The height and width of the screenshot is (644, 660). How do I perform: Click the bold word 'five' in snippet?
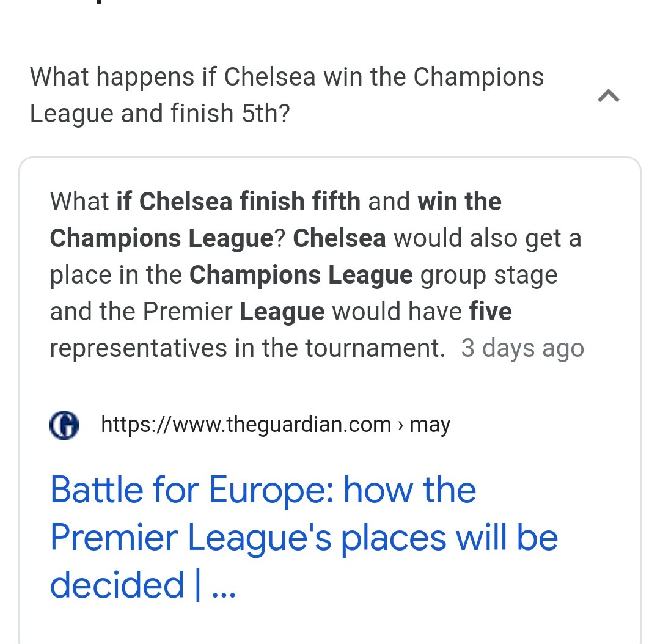(x=490, y=312)
